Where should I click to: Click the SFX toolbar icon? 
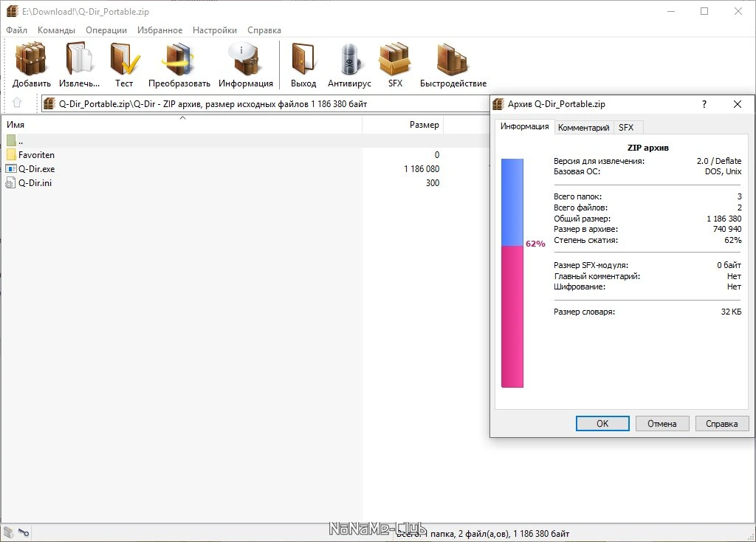(x=395, y=59)
